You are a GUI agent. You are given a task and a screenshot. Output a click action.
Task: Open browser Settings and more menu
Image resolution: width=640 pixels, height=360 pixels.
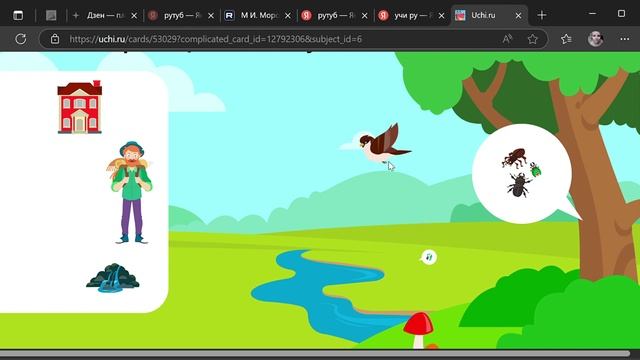(624, 39)
